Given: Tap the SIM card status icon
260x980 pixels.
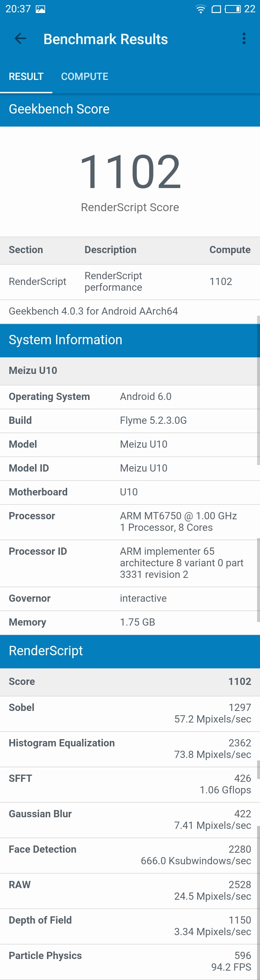Looking at the screenshot, I should point(216,9).
